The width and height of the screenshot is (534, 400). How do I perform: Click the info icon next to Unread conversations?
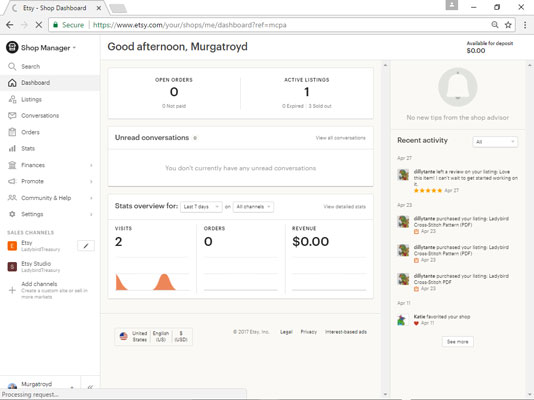195,138
